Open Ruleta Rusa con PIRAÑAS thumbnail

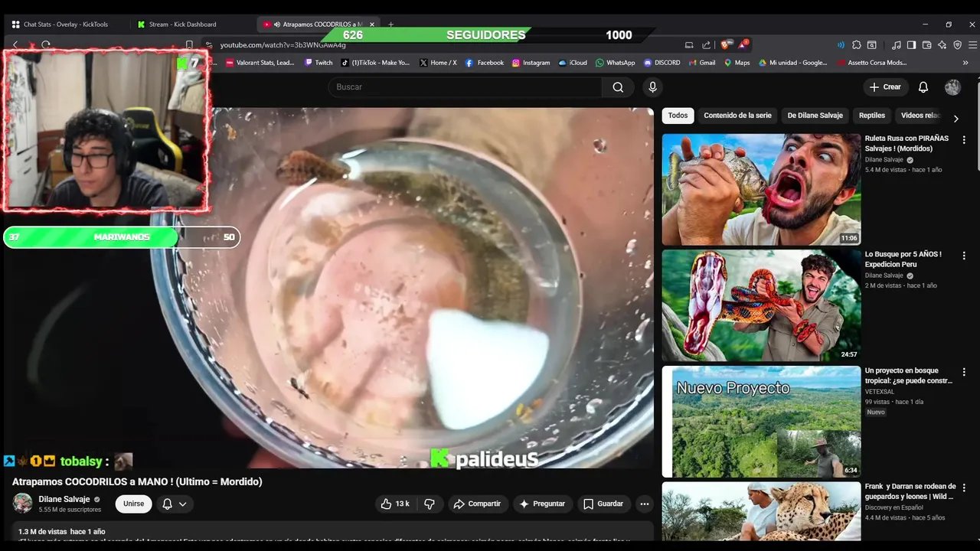pos(761,190)
